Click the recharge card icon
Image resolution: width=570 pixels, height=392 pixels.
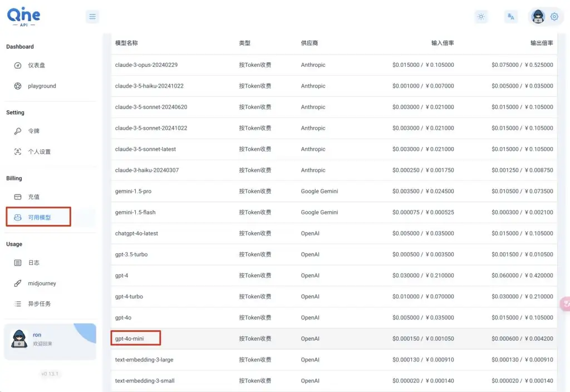[x=18, y=197]
